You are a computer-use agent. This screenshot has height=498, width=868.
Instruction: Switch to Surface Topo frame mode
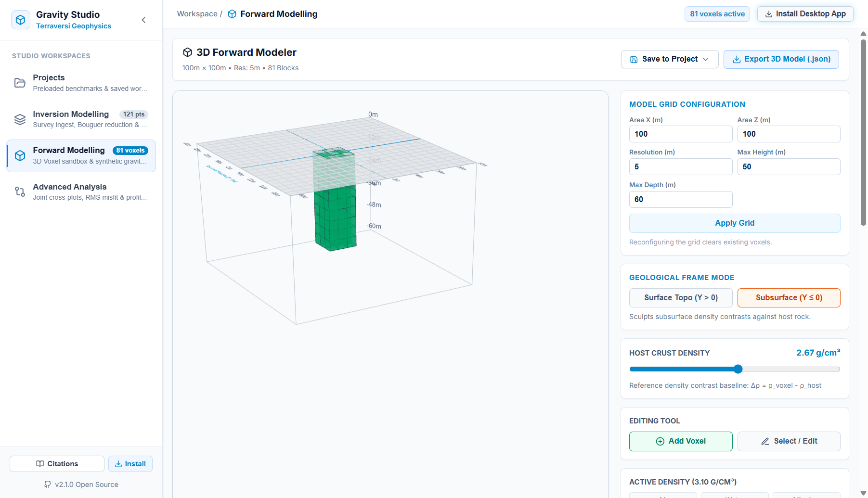[x=681, y=298]
